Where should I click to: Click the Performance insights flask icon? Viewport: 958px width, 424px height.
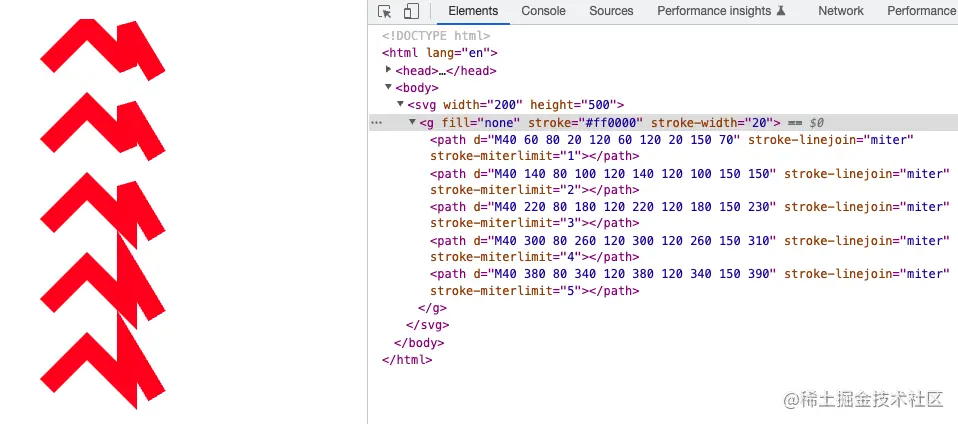(780, 11)
